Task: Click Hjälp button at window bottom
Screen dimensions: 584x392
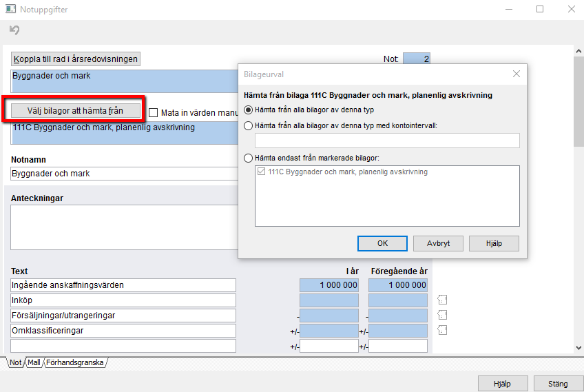Action: 503,384
